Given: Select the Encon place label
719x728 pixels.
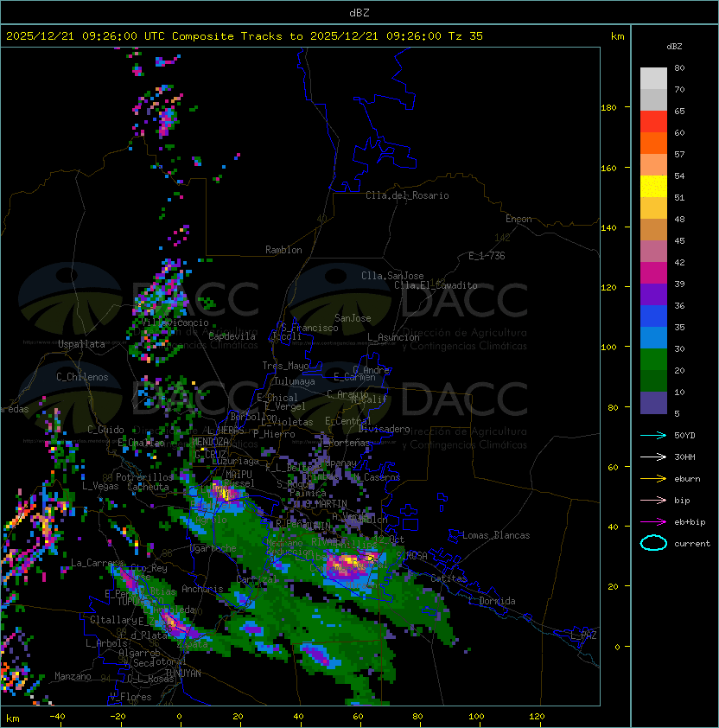Looking at the screenshot, I should pyautogui.click(x=519, y=219).
